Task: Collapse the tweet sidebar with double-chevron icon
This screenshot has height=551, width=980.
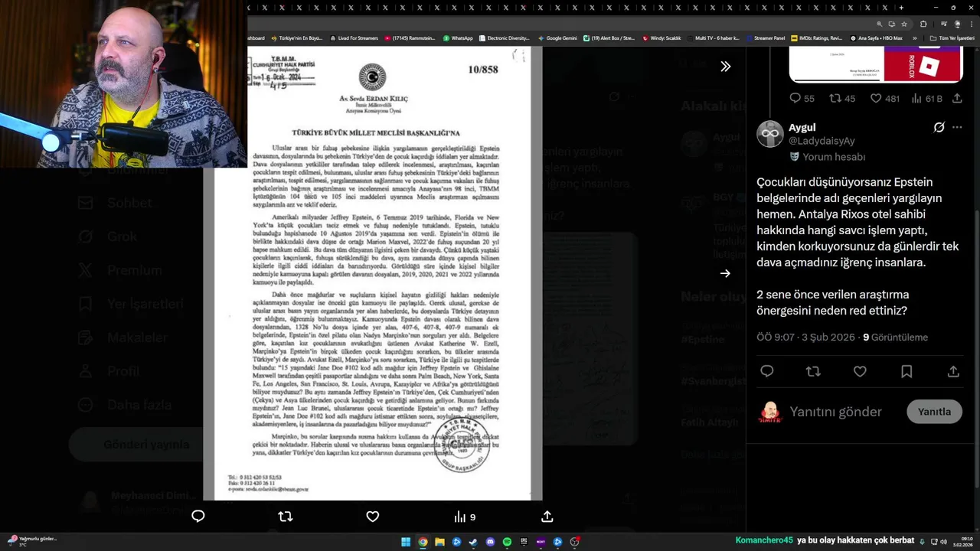Action: [725, 67]
